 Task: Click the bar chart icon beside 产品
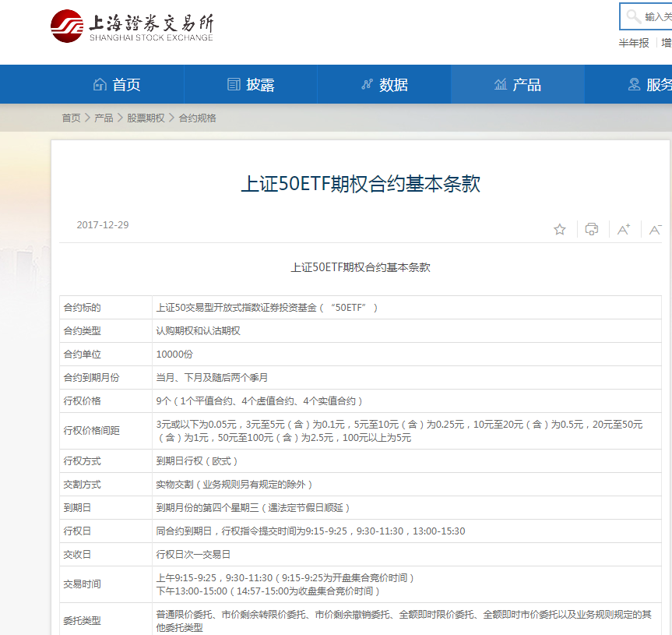coord(500,85)
